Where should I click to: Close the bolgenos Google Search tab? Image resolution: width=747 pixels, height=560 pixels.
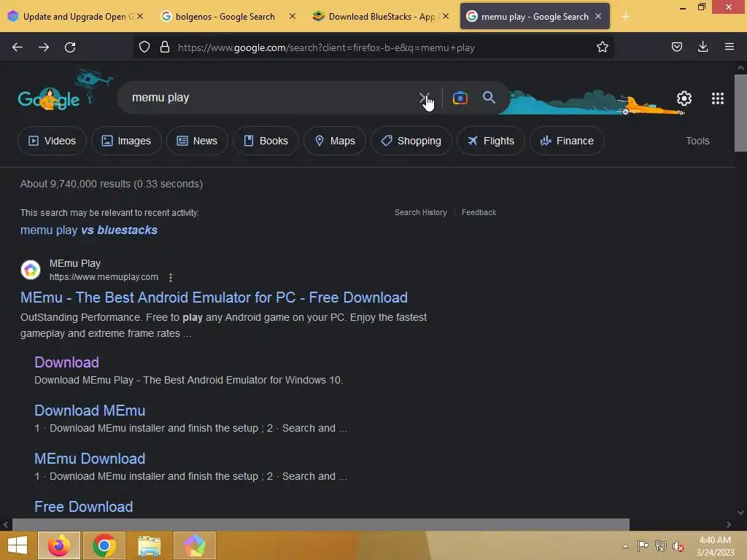[293, 16]
